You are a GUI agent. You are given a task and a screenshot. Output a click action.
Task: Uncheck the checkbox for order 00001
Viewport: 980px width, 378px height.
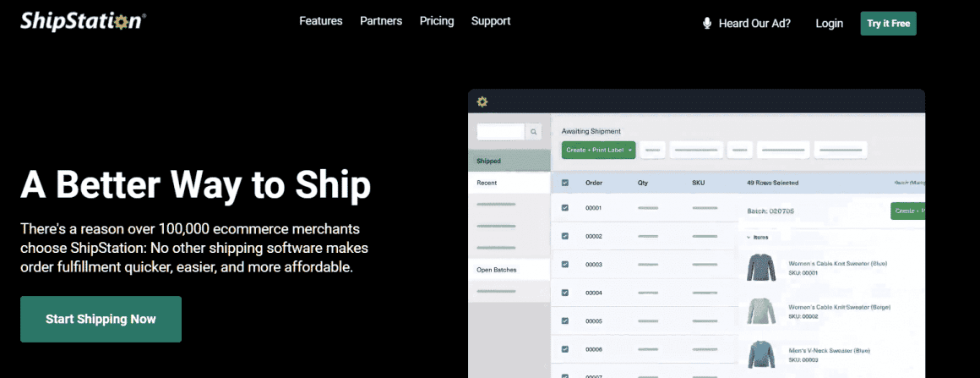(x=565, y=208)
